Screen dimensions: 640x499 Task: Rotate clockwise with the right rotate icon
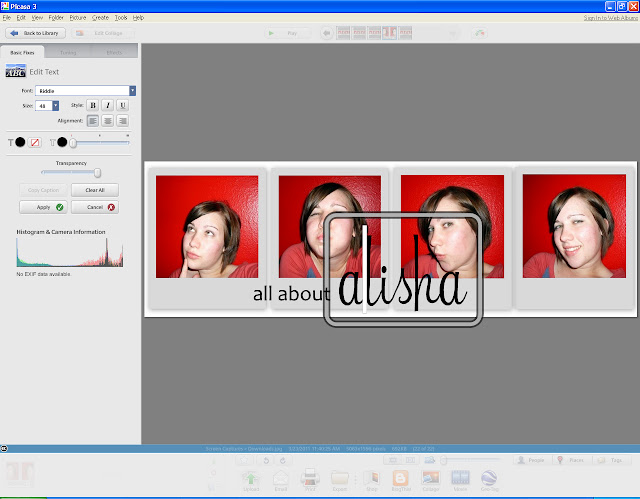283,461
